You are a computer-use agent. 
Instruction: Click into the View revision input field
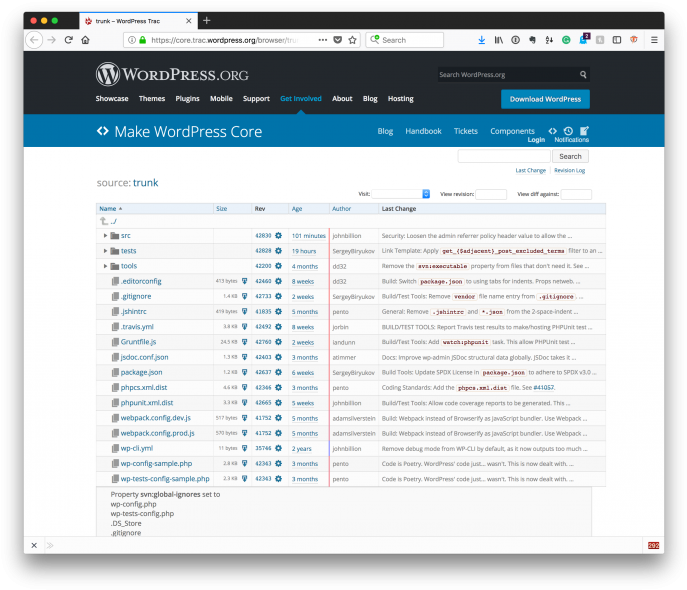tap(491, 194)
